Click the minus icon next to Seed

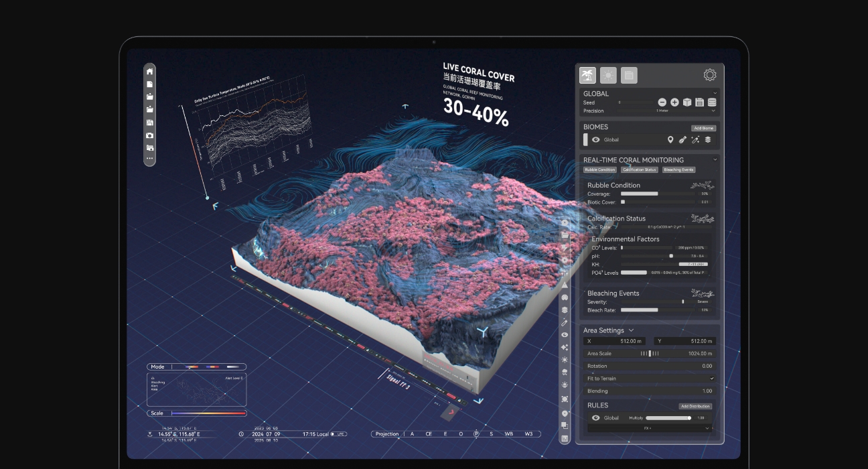662,103
